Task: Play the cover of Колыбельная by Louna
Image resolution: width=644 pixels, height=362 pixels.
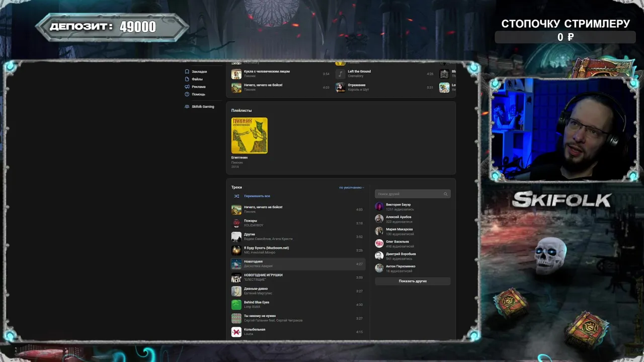Action: point(236,332)
